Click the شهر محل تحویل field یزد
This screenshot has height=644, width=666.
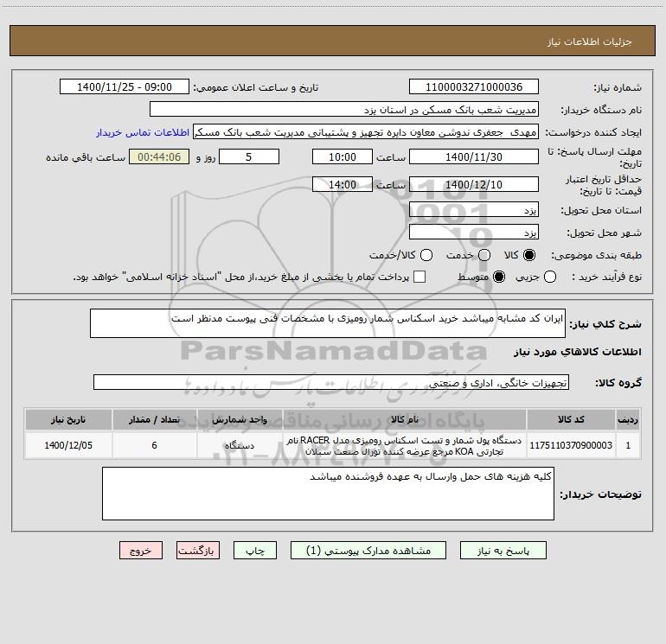(x=474, y=232)
